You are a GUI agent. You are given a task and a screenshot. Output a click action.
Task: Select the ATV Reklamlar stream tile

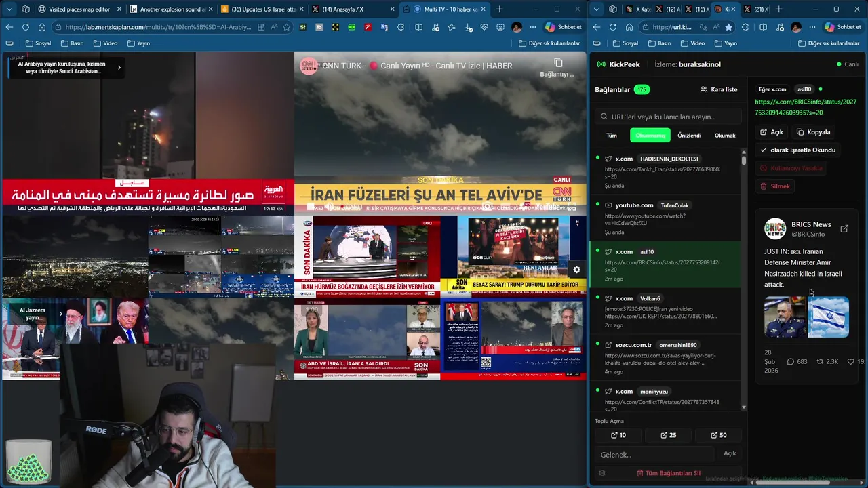[x=513, y=256]
